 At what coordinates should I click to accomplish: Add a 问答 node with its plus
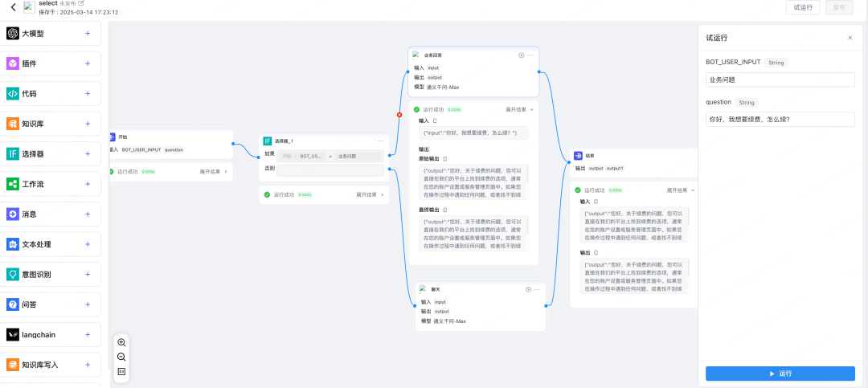[x=88, y=304]
